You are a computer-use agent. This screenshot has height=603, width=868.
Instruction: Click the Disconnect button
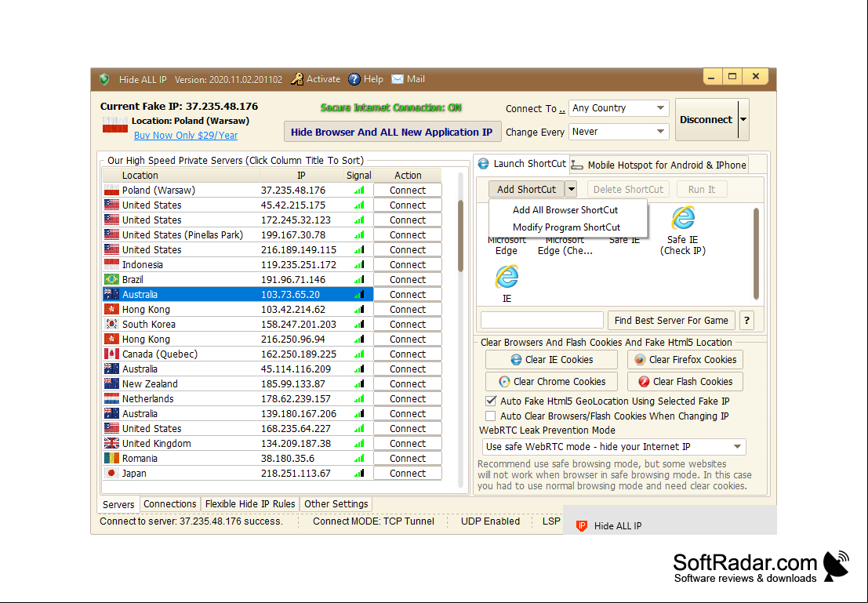[x=706, y=120]
